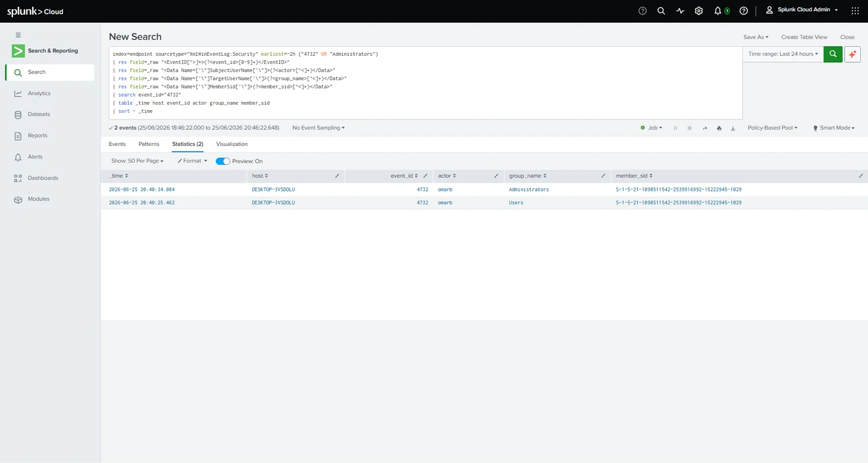
Task: Click omarb in the Users row
Action: [x=445, y=203]
